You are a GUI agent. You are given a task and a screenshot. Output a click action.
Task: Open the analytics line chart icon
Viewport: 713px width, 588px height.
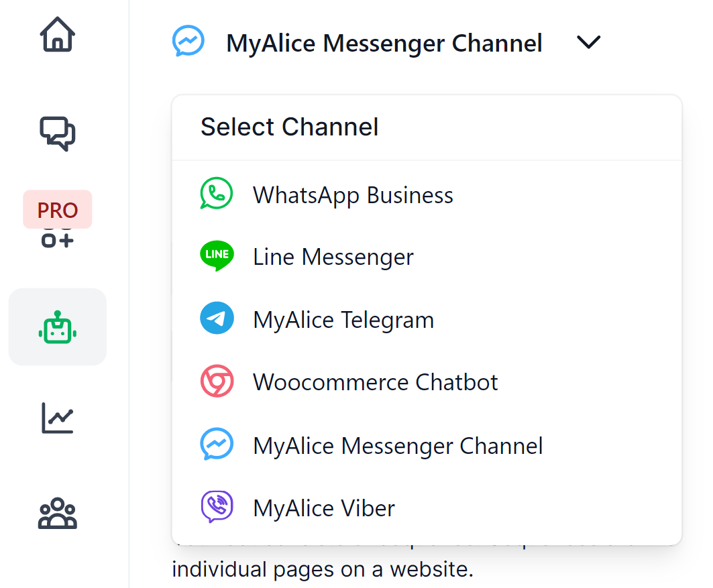58,418
